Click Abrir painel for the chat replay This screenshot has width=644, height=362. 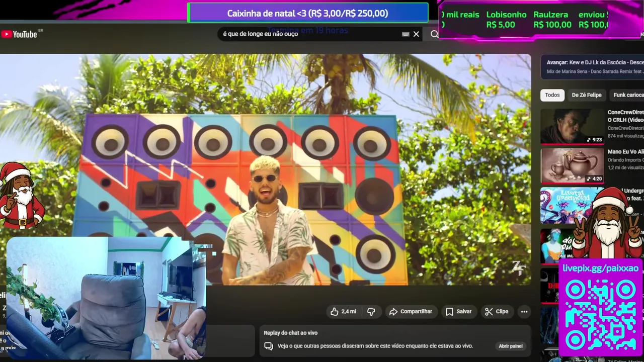[x=510, y=346]
